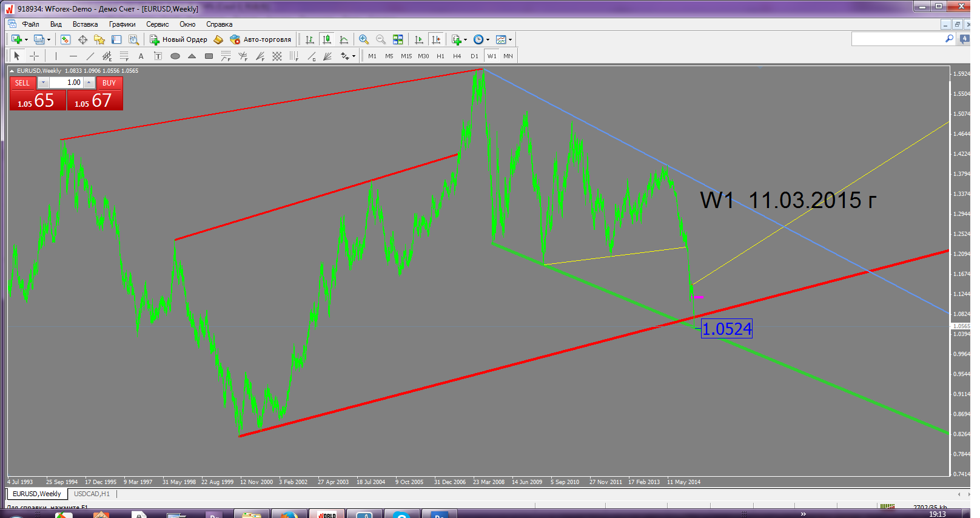
Task: Increase trade volume with up arrow
Action: [89, 82]
